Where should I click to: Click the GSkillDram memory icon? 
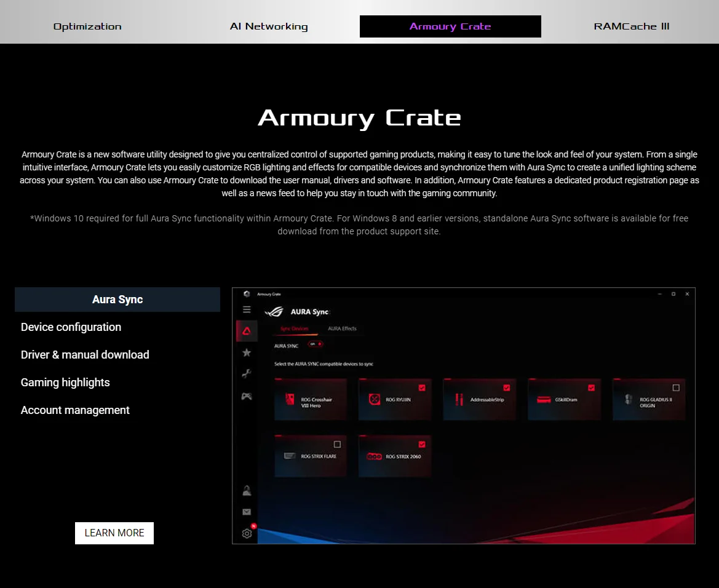point(544,400)
